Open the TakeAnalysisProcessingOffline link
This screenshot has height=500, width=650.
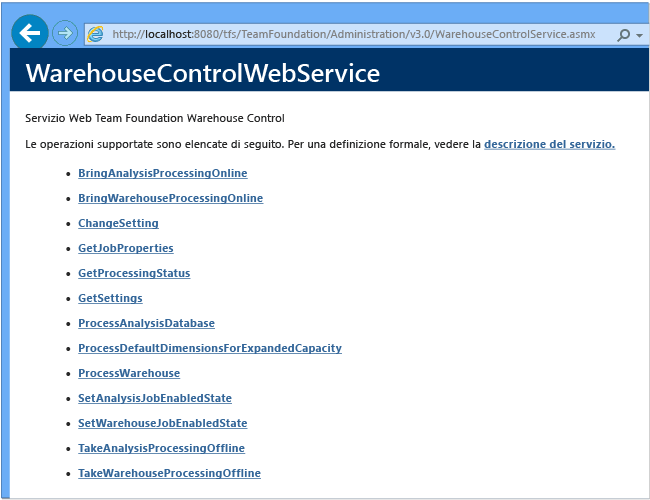(161, 448)
